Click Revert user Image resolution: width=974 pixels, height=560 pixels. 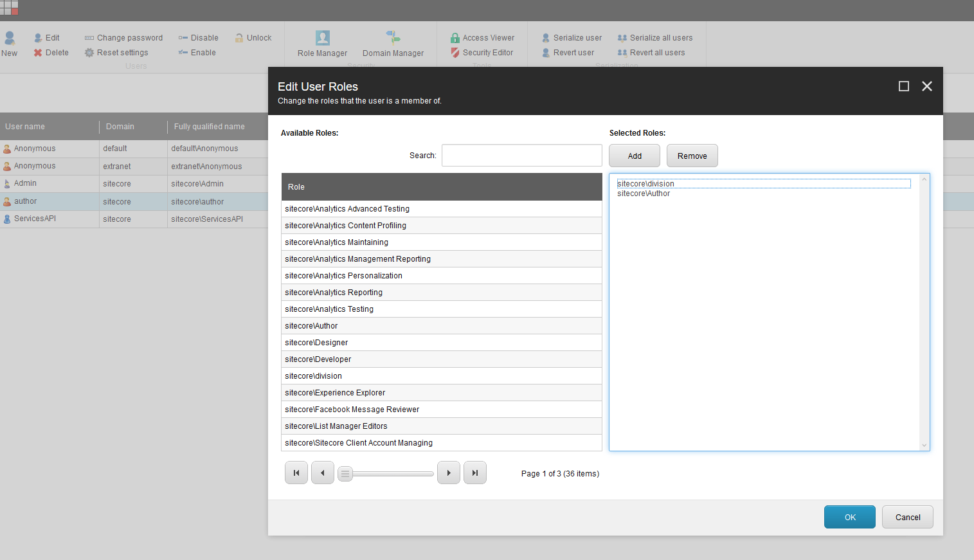point(568,53)
